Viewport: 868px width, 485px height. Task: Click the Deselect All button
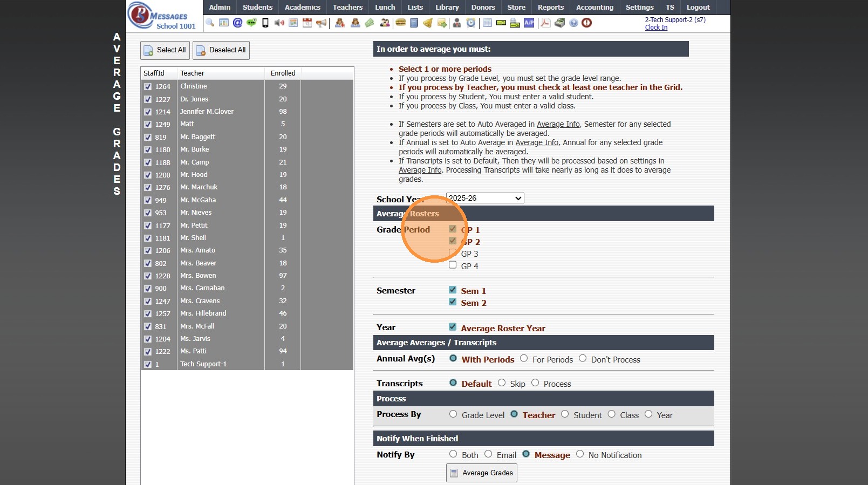coord(221,50)
